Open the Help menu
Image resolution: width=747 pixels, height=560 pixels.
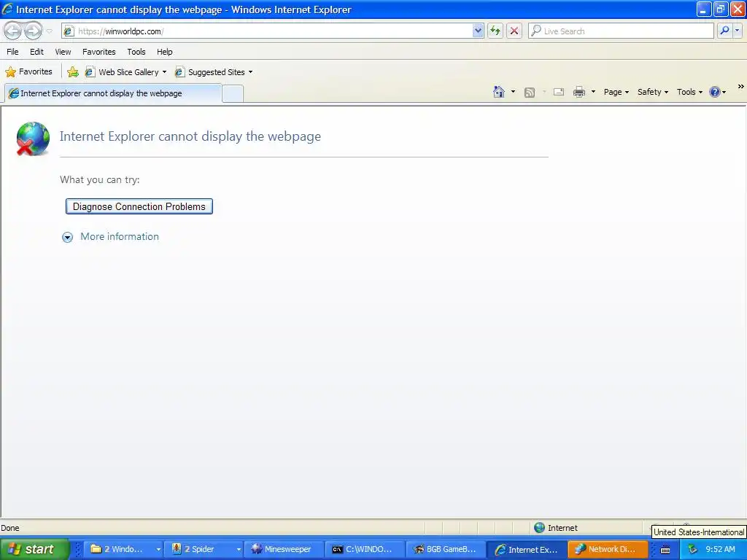(x=164, y=52)
